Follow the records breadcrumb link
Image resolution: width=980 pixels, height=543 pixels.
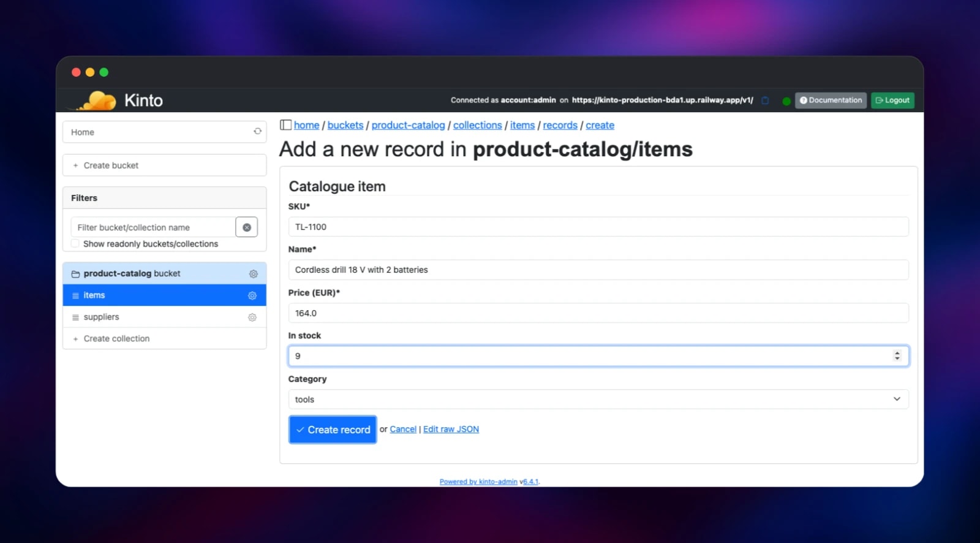pyautogui.click(x=560, y=125)
